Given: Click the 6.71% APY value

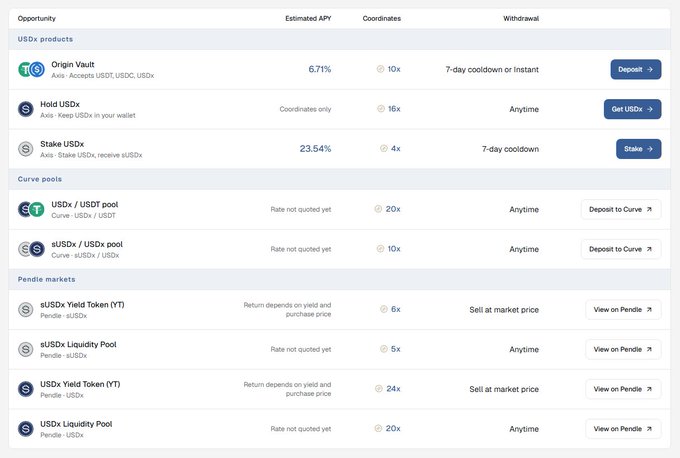Looking at the screenshot, I should tap(320, 69).
